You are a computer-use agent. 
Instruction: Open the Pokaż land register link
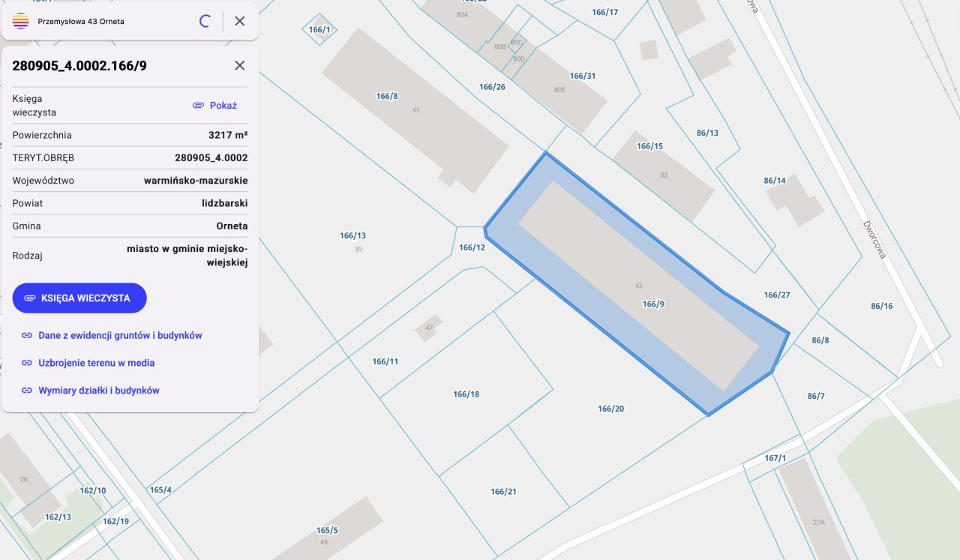[x=214, y=106]
